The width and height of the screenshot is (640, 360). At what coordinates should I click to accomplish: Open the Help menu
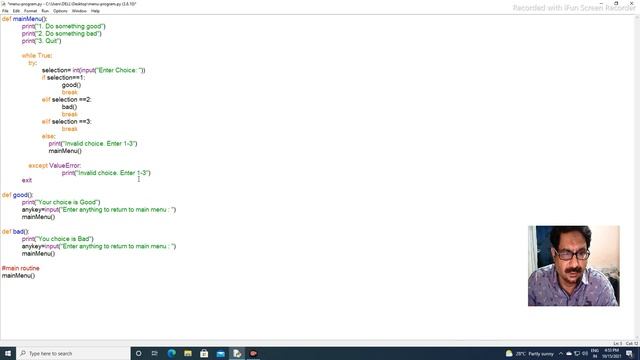click(x=95, y=11)
